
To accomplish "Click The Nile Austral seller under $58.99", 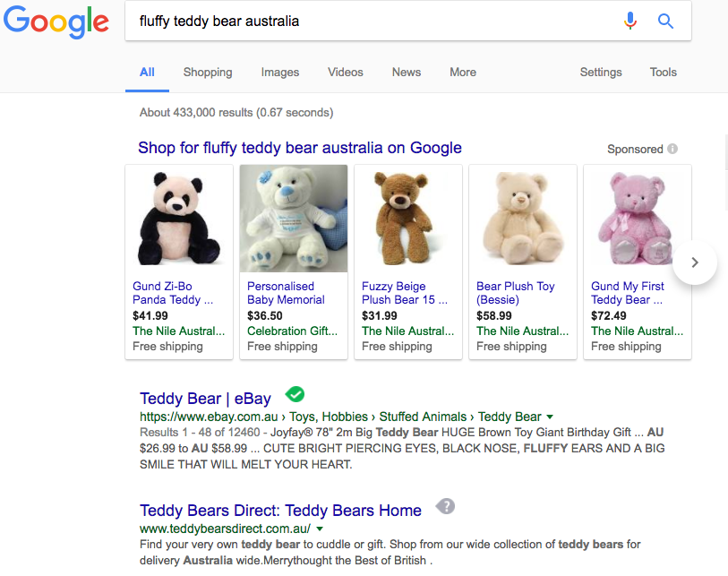I will [x=522, y=331].
